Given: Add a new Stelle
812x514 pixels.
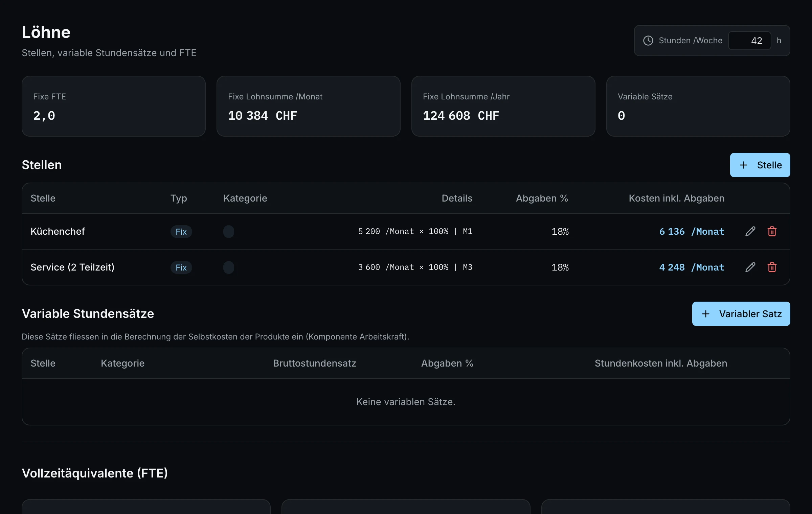Looking at the screenshot, I should coord(760,165).
